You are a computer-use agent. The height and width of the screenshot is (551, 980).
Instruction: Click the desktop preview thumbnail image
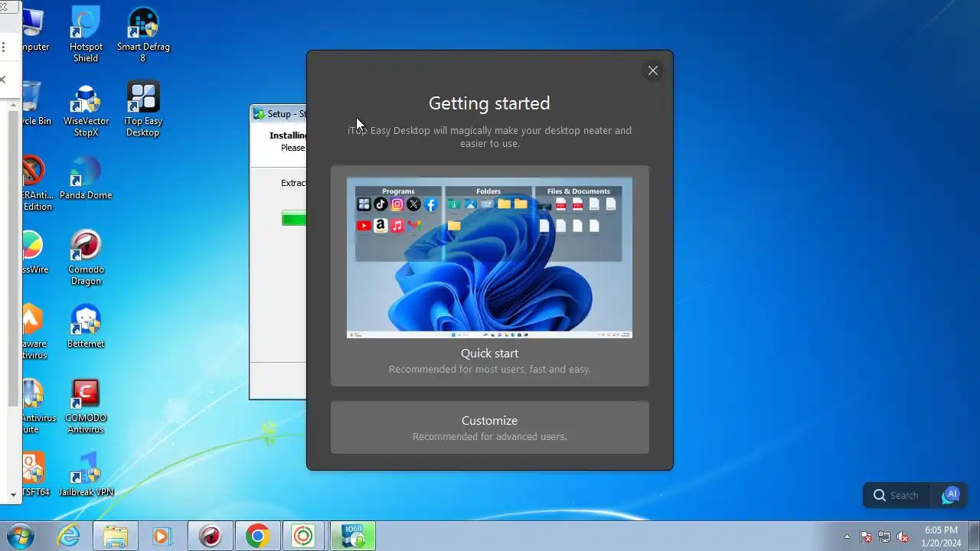pyautogui.click(x=489, y=258)
